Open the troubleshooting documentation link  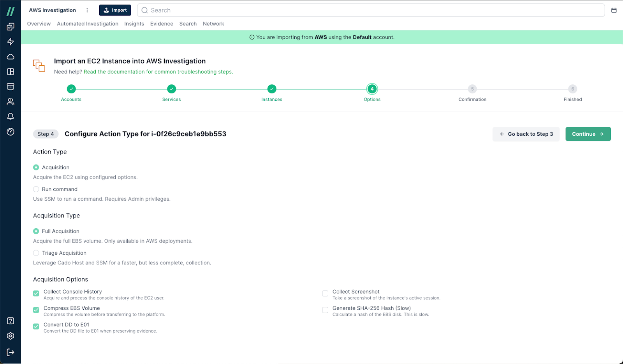[x=158, y=72]
